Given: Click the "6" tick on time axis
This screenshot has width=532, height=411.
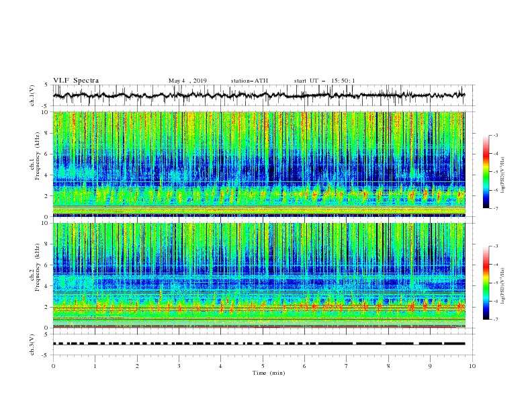Looking at the screenshot, I should pyautogui.click(x=305, y=366).
